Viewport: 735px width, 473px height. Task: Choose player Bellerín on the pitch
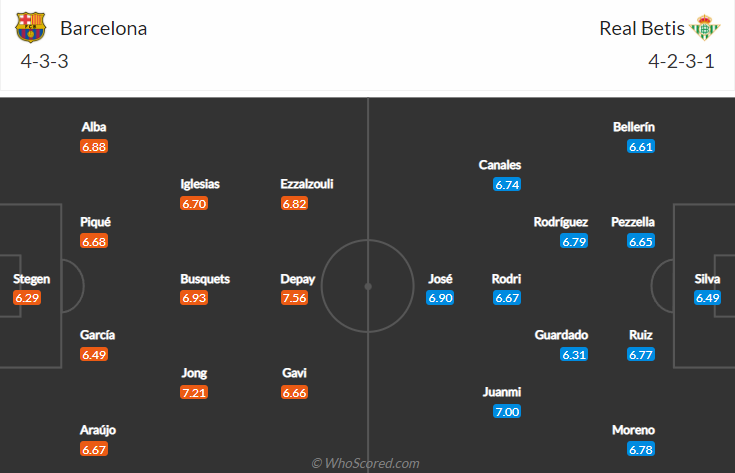click(x=634, y=127)
